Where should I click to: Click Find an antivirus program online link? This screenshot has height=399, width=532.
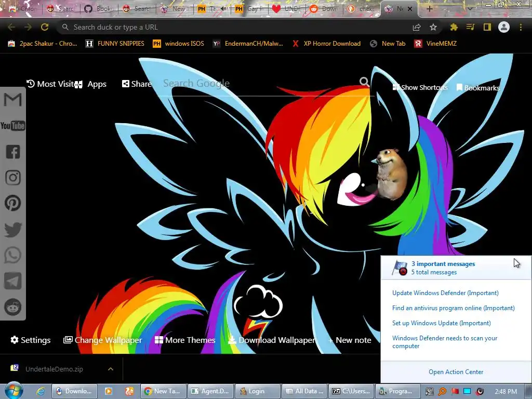pyautogui.click(x=453, y=308)
